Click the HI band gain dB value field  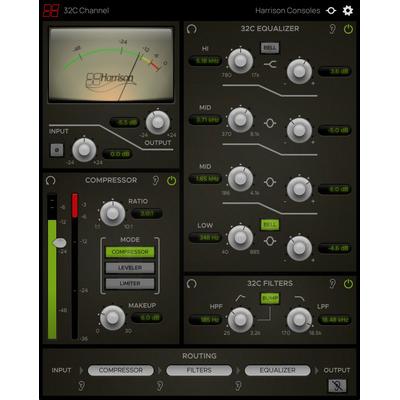pyautogui.click(x=335, y=71)
